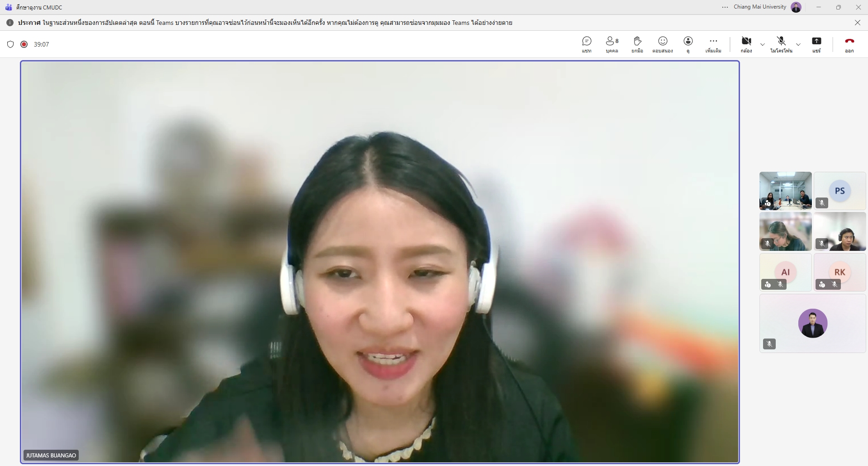Open the View layout options
868x466 pixels.
pos(688,44)
